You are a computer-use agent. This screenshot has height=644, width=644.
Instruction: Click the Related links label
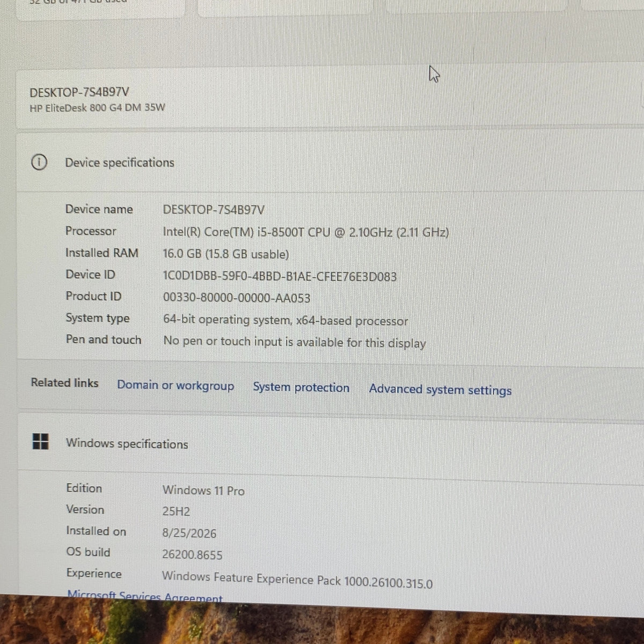pyautogui.click(x=64, y=383)
